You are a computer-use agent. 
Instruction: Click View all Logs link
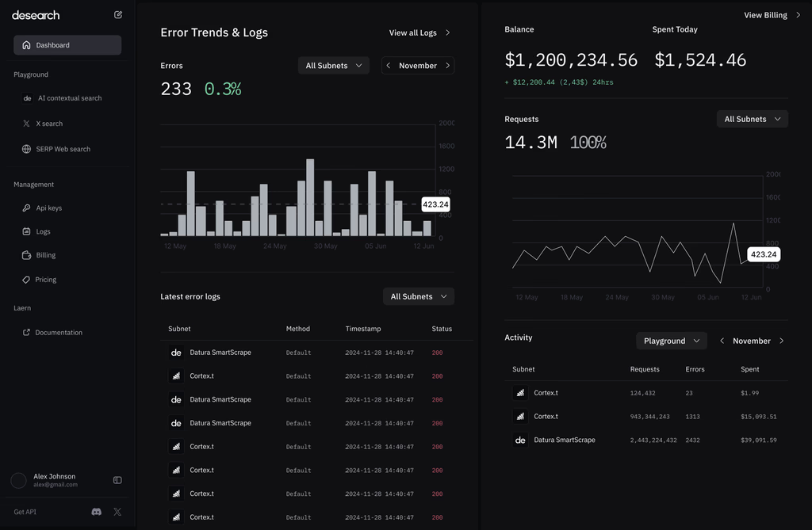click(x=419, y=32)
